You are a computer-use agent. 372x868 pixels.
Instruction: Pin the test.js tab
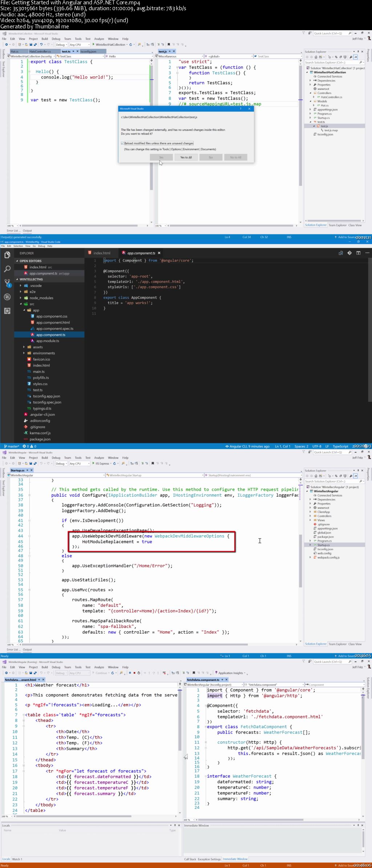(170, 51)
